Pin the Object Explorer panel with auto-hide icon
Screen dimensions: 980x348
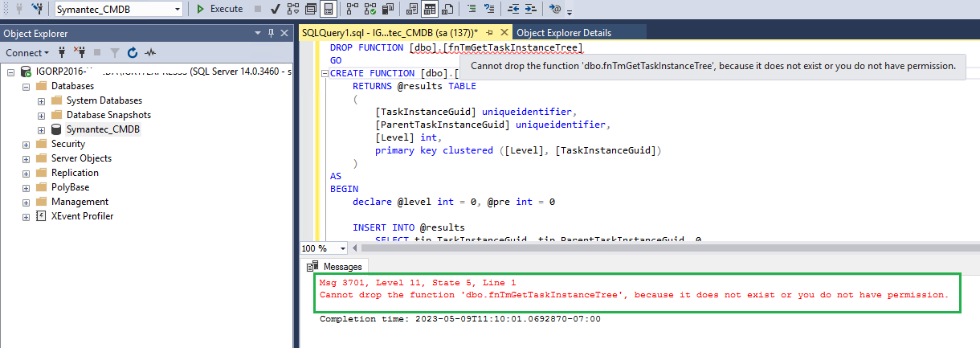point(270,33)
